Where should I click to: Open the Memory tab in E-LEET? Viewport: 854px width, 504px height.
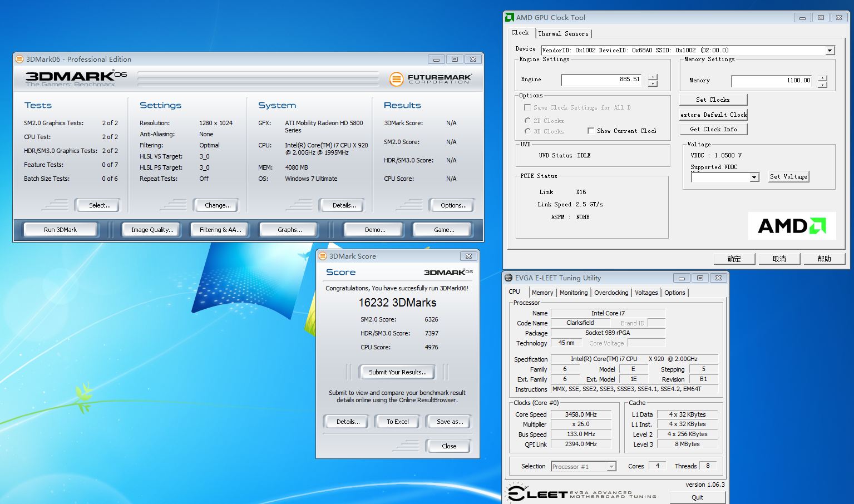(542, 293)
